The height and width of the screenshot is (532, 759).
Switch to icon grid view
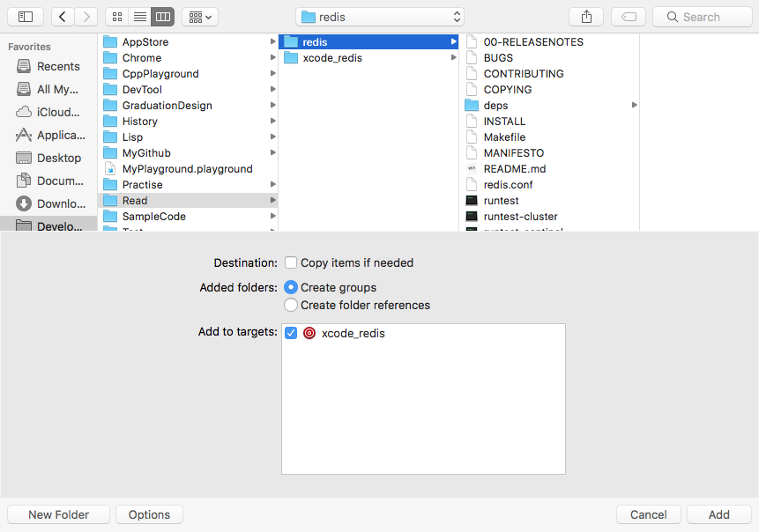[x=116, y=16]
